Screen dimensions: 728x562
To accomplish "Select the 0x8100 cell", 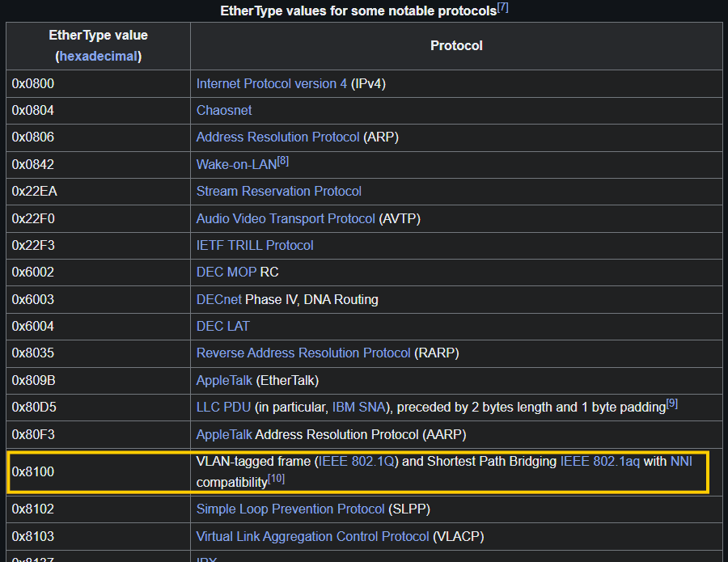I will click(98, 471).
